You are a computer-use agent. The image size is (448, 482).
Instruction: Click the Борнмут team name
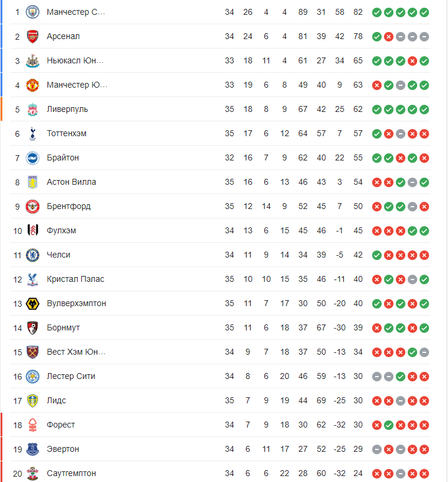[63, 327]
